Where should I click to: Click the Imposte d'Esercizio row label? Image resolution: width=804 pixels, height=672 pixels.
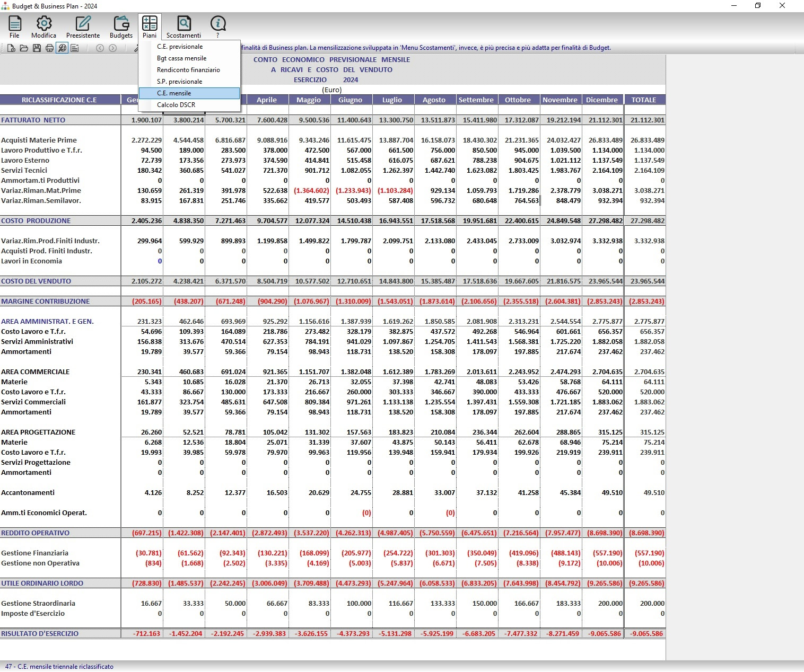33,614
